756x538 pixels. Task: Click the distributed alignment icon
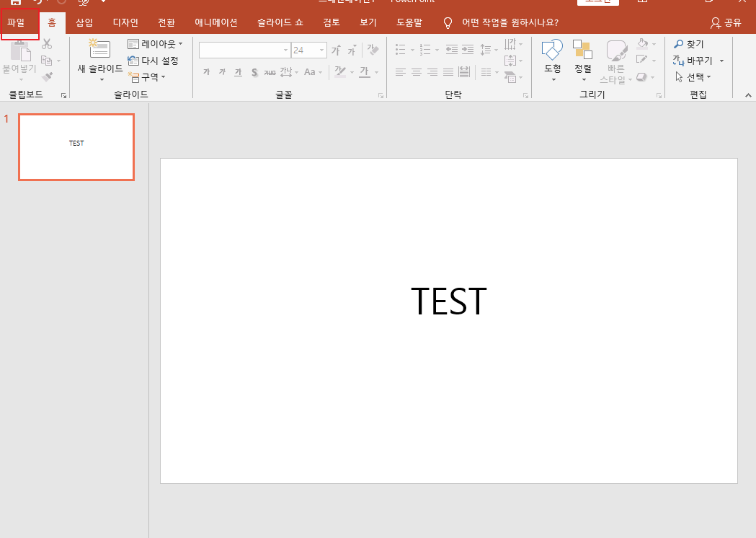464,72
